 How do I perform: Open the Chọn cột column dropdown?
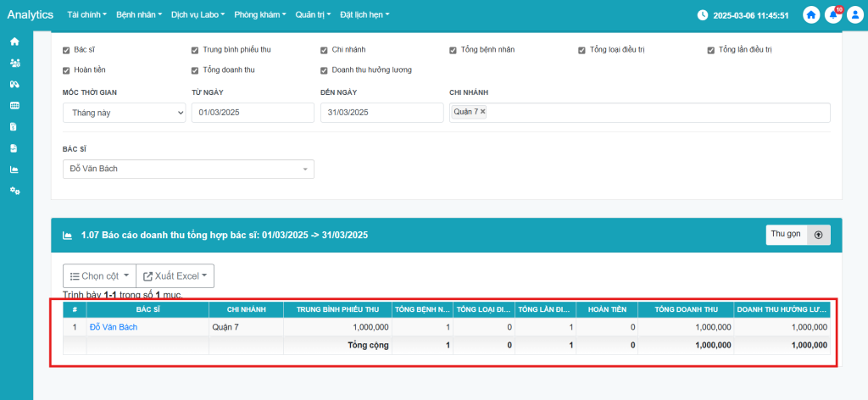99,276
